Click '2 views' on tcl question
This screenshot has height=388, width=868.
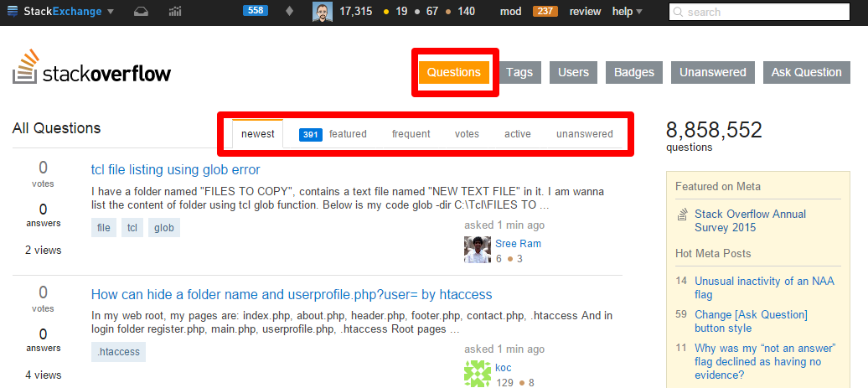pos(44,251)
